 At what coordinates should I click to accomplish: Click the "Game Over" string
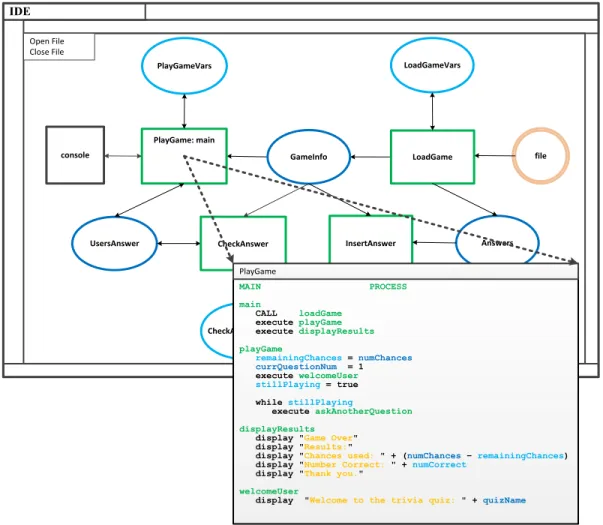(328, 438)
